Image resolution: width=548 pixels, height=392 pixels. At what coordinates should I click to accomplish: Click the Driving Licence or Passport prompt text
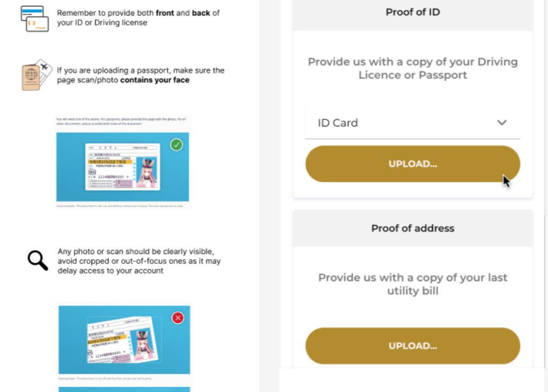point(413,69)
